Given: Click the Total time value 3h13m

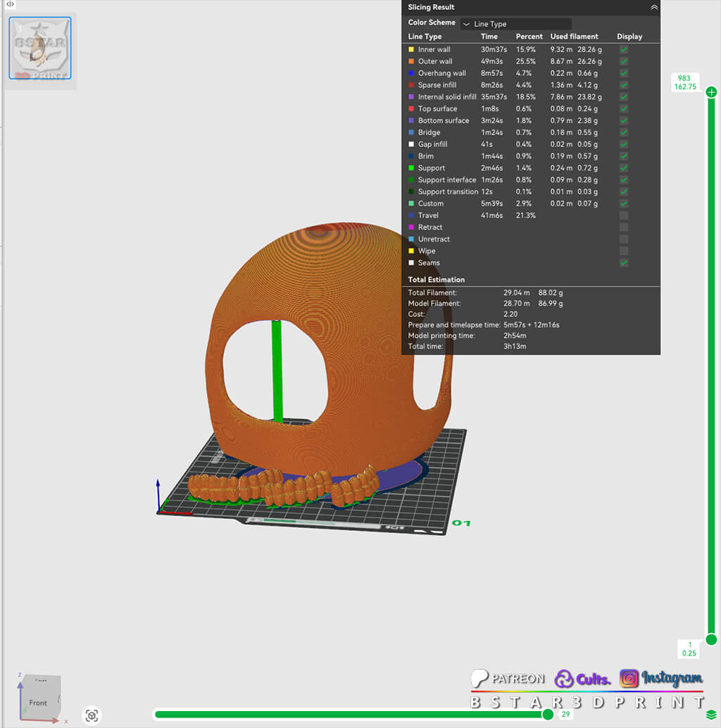Looking at the screenshot, I should pyautogui.click(x=515, y=346).
